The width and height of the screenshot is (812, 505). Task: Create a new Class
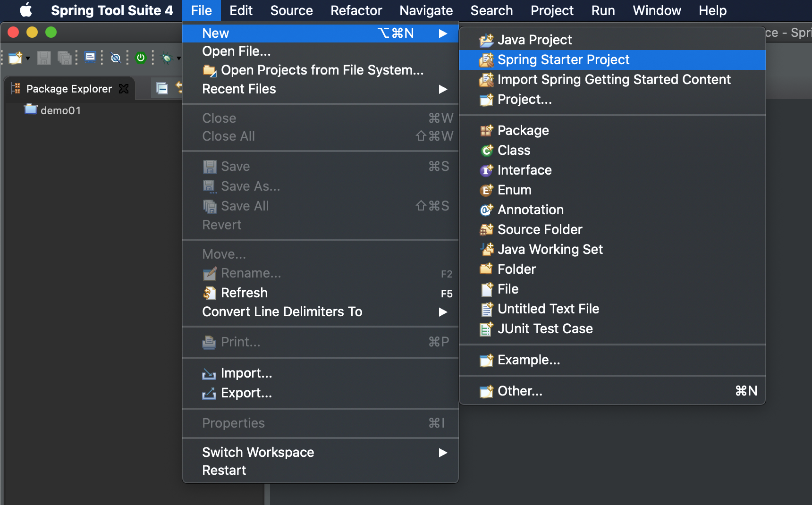(x=612, y=150)
